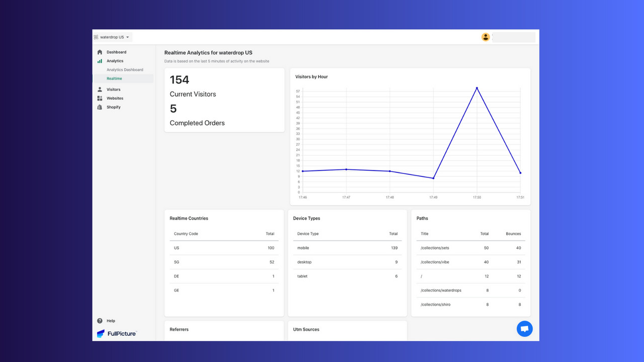
Task: Select the US row in Realtime Countries
Action: [224, 248]
